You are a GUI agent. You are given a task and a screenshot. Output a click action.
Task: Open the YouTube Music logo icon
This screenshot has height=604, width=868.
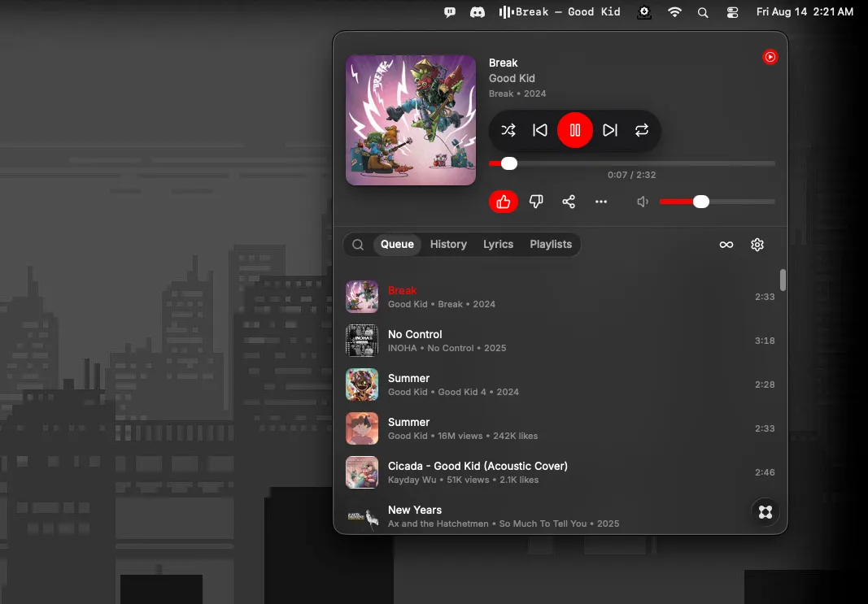coord(770,57)
